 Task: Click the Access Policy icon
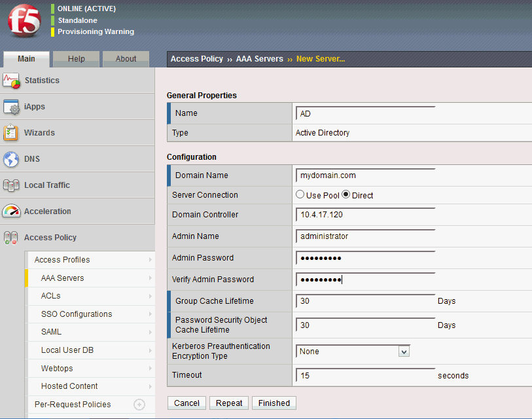point(12,238)
